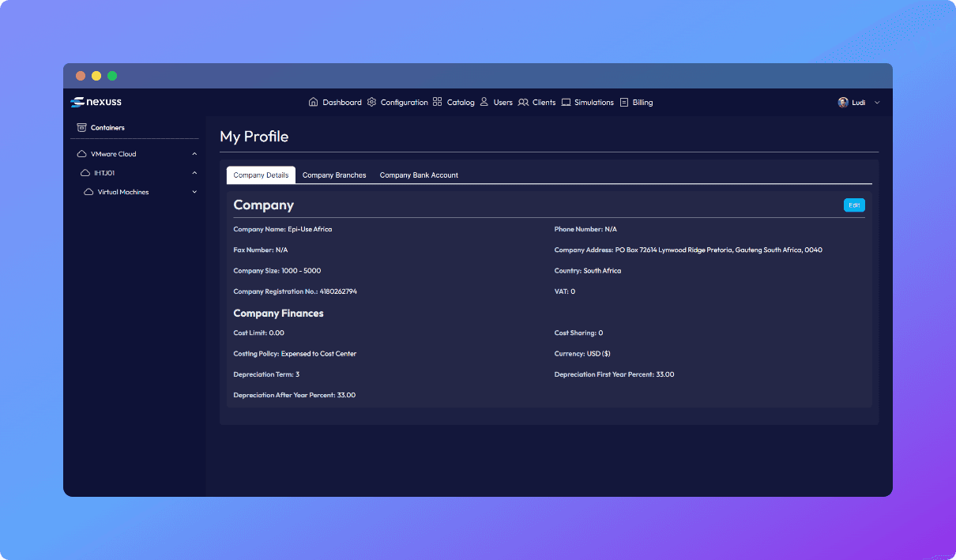Collapse the IHTJ01 tree node
The height and width of the screenshot is (560, 956).
point(194,173)
